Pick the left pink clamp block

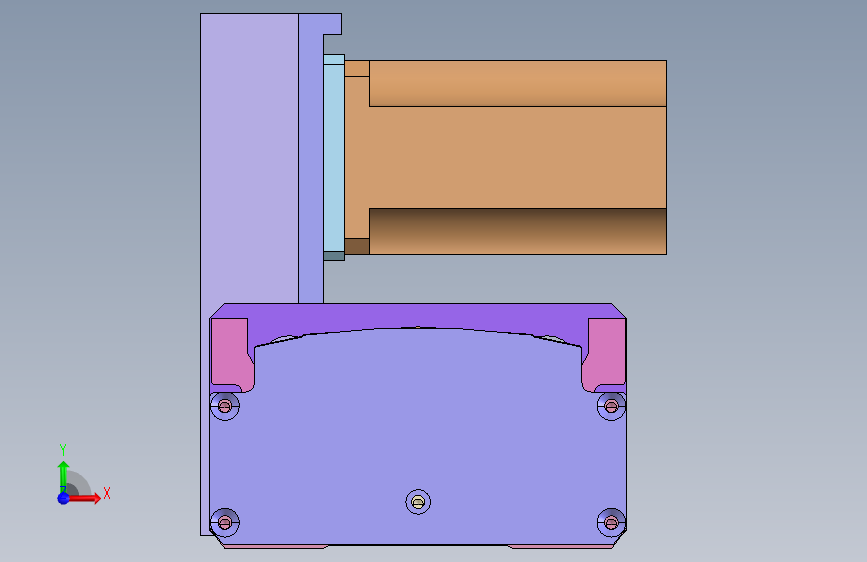coord(231,354)
